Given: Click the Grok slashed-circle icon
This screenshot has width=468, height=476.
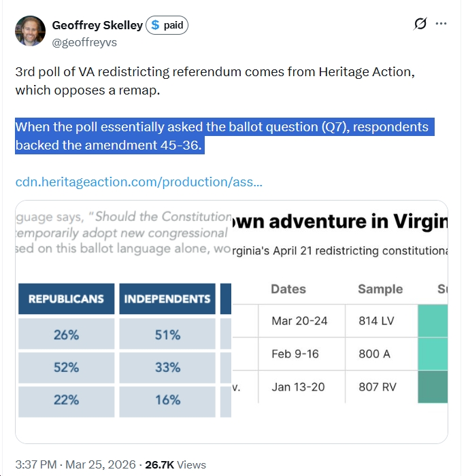Looking at the screenshot, I should (x=420, y=24).
